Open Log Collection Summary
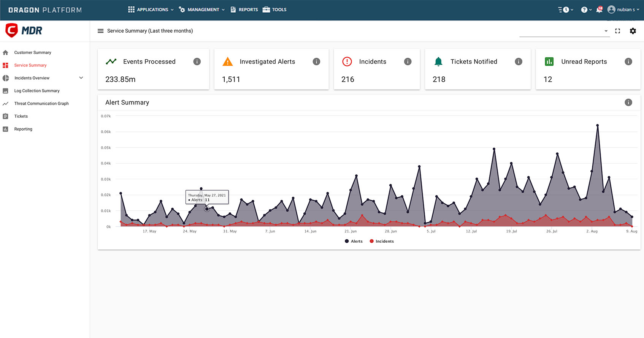The height and width of the screenshot is (338, 644). pos(37,91)
